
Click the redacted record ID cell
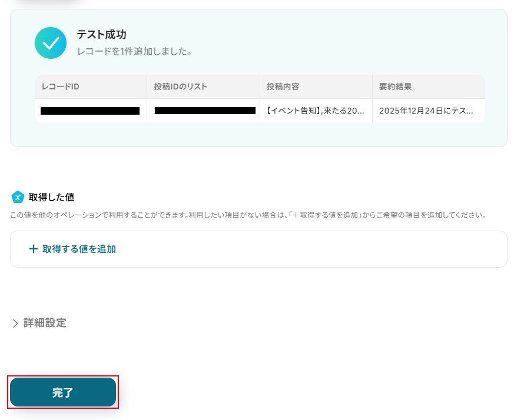pos(90,111)
